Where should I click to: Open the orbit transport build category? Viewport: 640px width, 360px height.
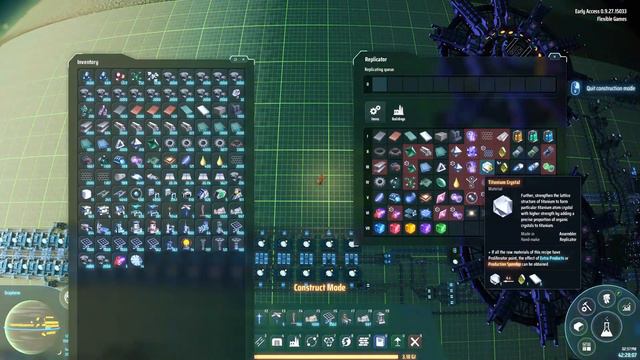[311, 341]
